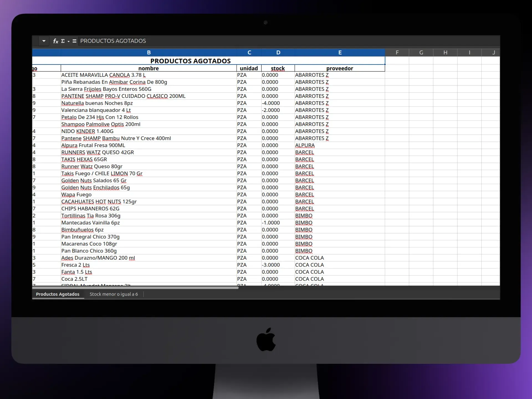
Task: Click 'Alpura Frutal Fresa 900ML' cell
Action: click(149, 145)
